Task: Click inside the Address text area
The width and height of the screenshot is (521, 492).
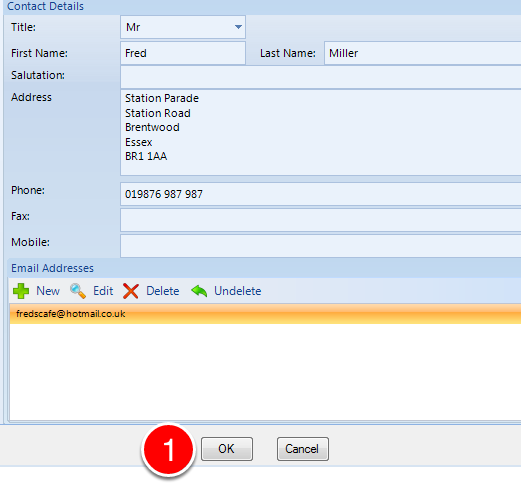Action: (x=320, y=132)
